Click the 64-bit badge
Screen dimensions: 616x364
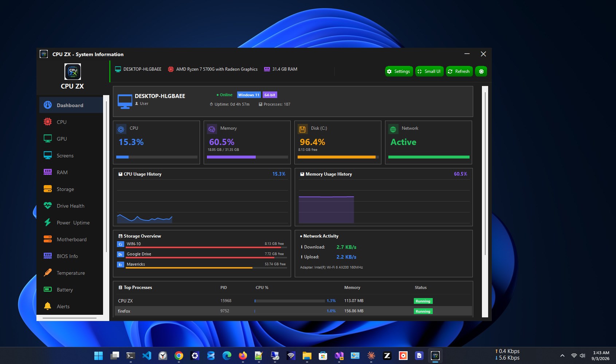270,95
